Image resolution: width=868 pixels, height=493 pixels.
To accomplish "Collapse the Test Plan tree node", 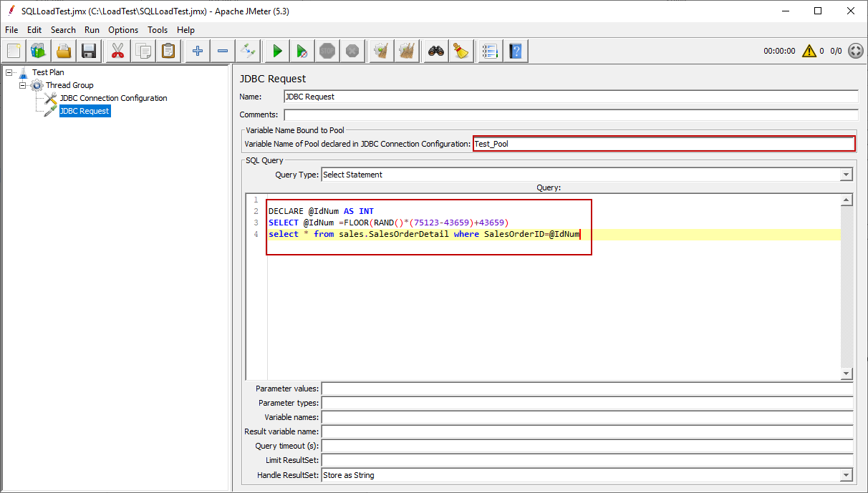I will point(9,72).
